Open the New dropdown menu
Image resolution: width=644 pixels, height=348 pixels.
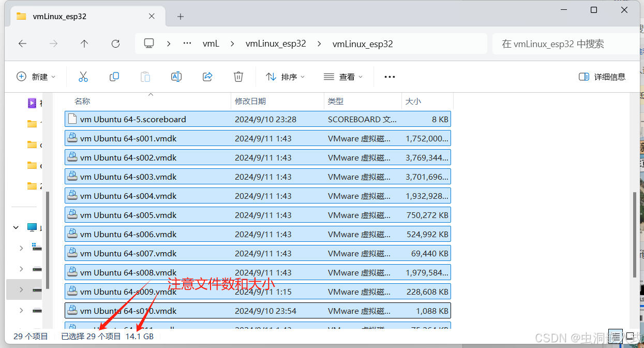pyautogui.click(x=36, y=77)
